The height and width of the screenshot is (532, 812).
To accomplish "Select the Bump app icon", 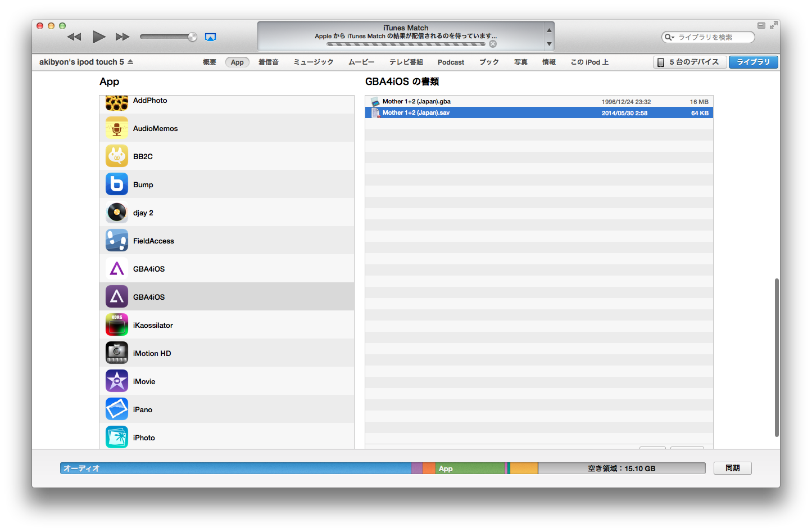I will 117,184.
